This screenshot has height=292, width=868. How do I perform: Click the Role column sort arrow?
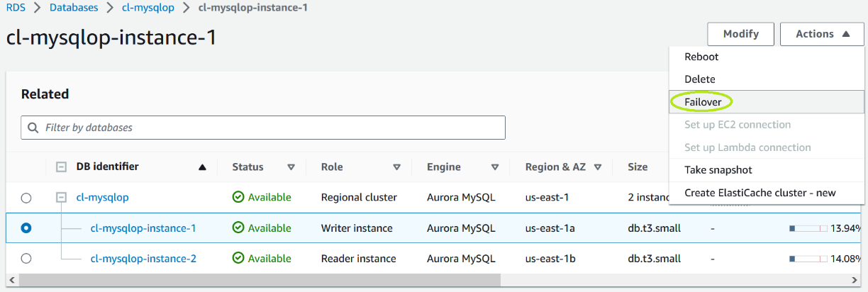[396, 167]
